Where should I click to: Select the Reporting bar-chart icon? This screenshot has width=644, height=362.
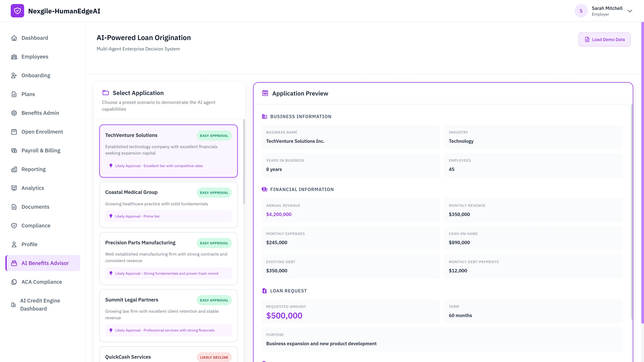pyautogui.click(x=14, y=169)
